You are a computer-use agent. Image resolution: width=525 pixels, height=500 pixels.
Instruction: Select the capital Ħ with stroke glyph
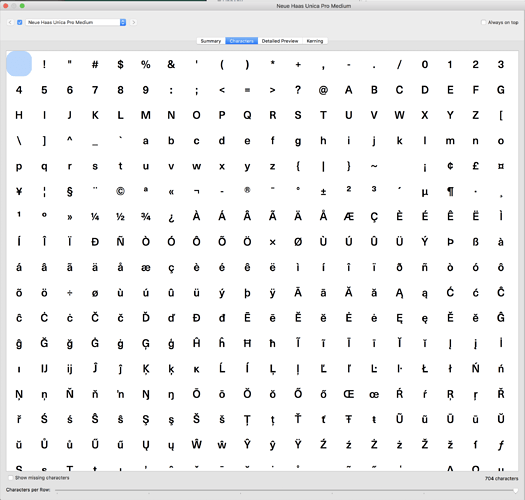(x=247, y=343)
